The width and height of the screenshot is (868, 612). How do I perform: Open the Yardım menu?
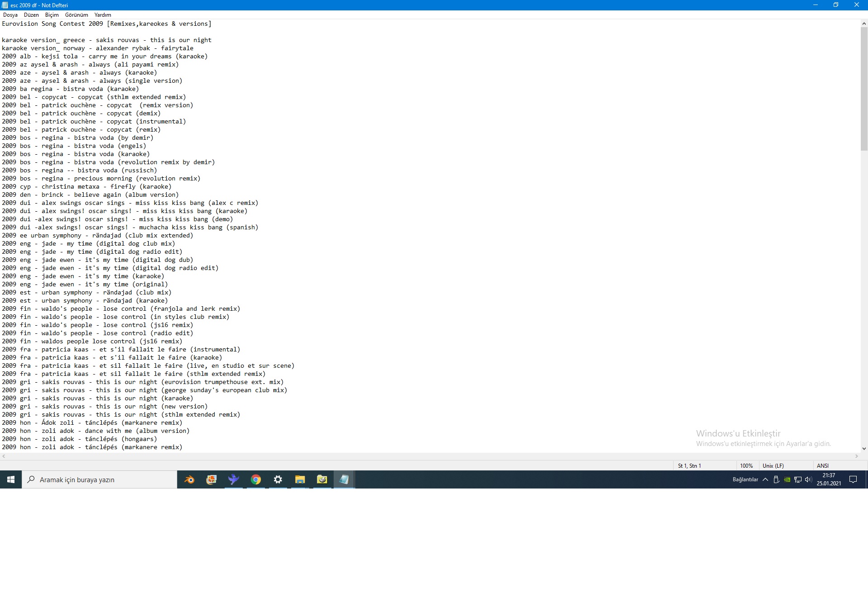point(103,15)
